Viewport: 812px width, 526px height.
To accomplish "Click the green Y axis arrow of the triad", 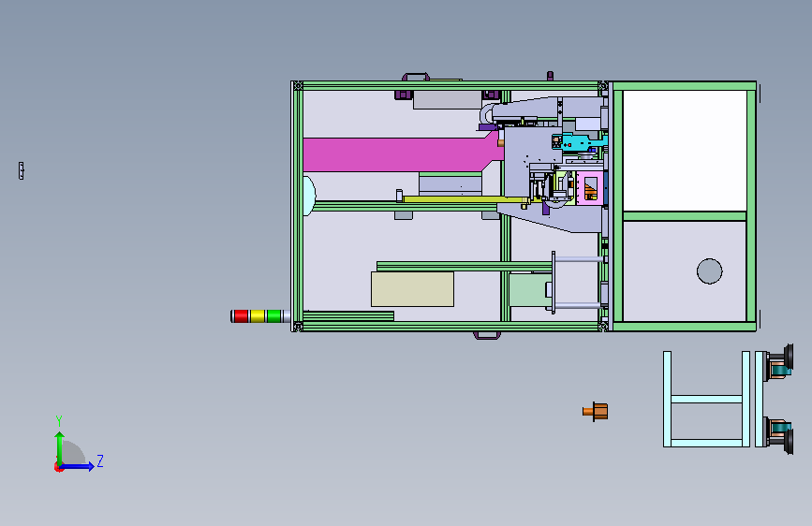I will [x=60, y=448].
